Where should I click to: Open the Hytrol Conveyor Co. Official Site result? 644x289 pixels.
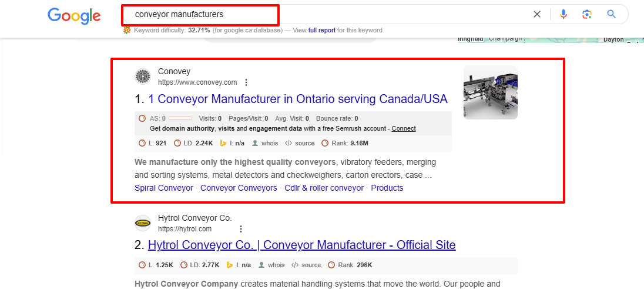[x=301, y=245]
